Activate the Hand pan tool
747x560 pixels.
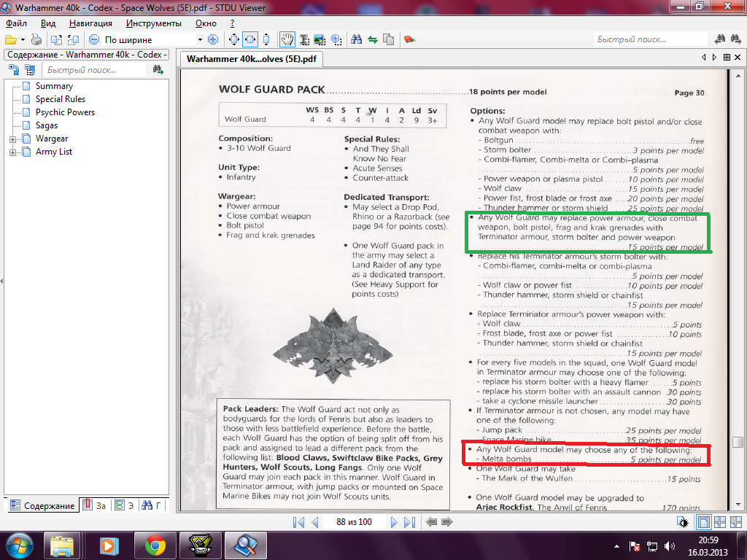tap(287, 39)
